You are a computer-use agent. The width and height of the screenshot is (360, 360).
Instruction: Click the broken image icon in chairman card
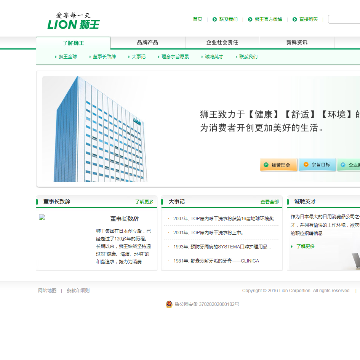[x=42, y=217]
